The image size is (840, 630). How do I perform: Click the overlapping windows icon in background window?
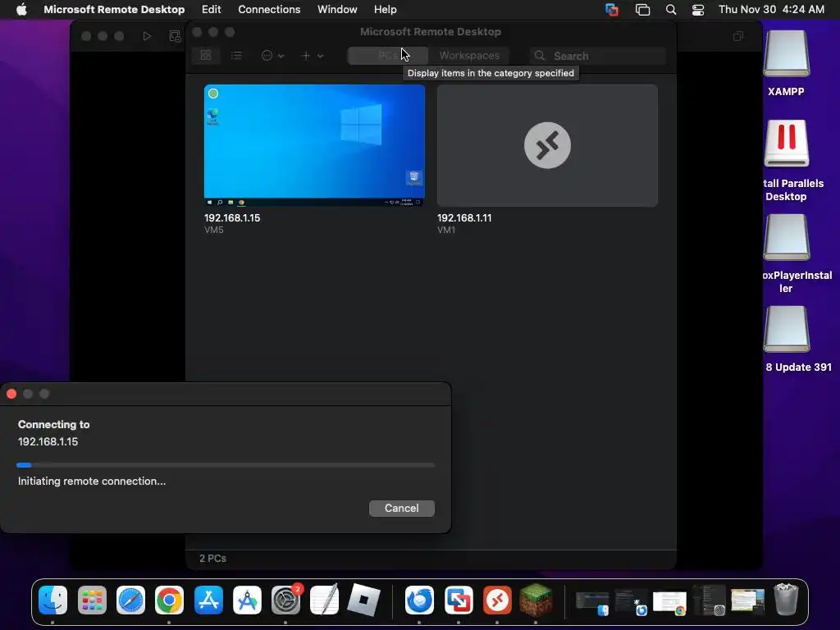(x=738, y=36)
